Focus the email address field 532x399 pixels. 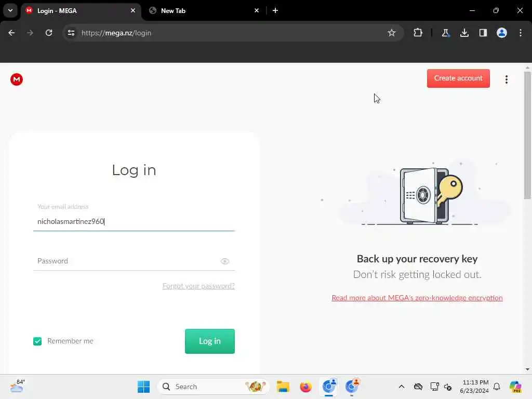point(134,221)
